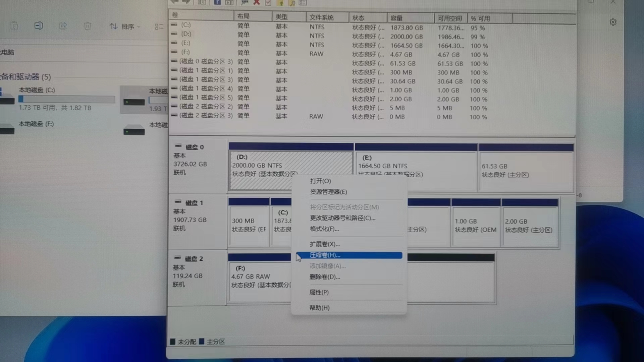This screenshot has height=362, width=644.
Task: Click the red X delete toolbar icon
Action: coord(257,2)
